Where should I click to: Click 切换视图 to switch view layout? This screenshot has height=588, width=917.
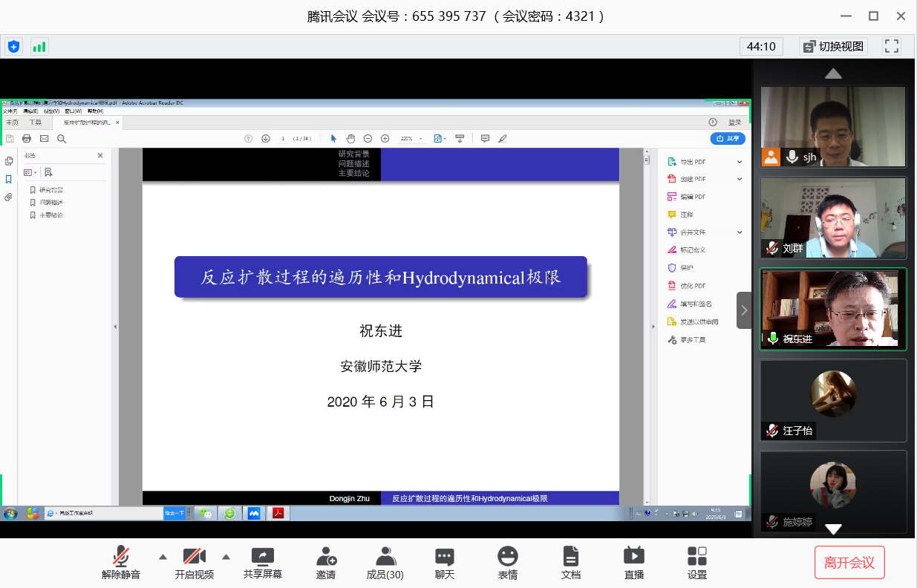pos(833,46)
